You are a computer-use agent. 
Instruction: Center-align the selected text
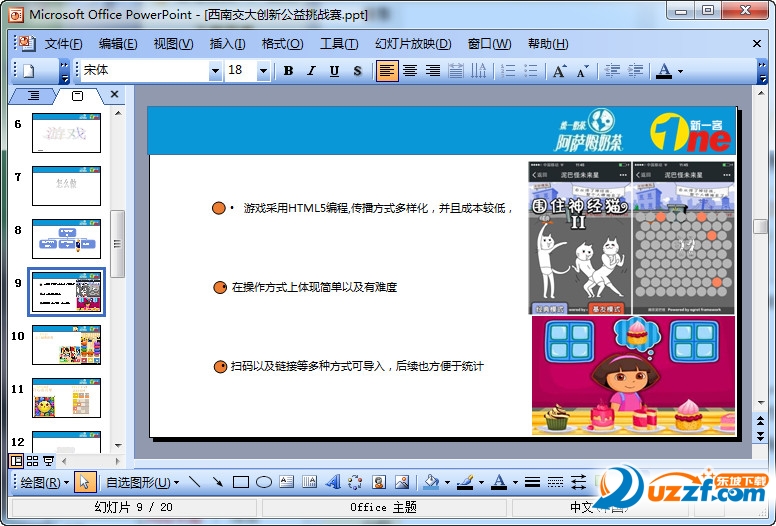(410, 71)
